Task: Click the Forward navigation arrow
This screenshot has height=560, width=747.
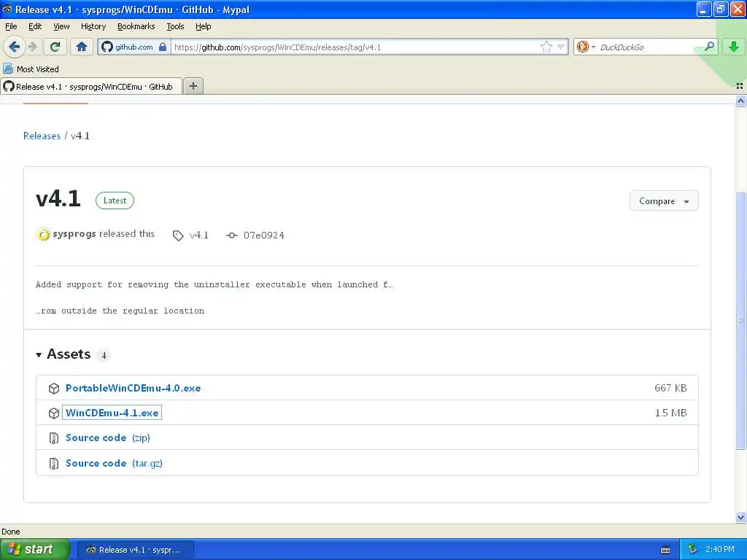Action: pos(33,47)
